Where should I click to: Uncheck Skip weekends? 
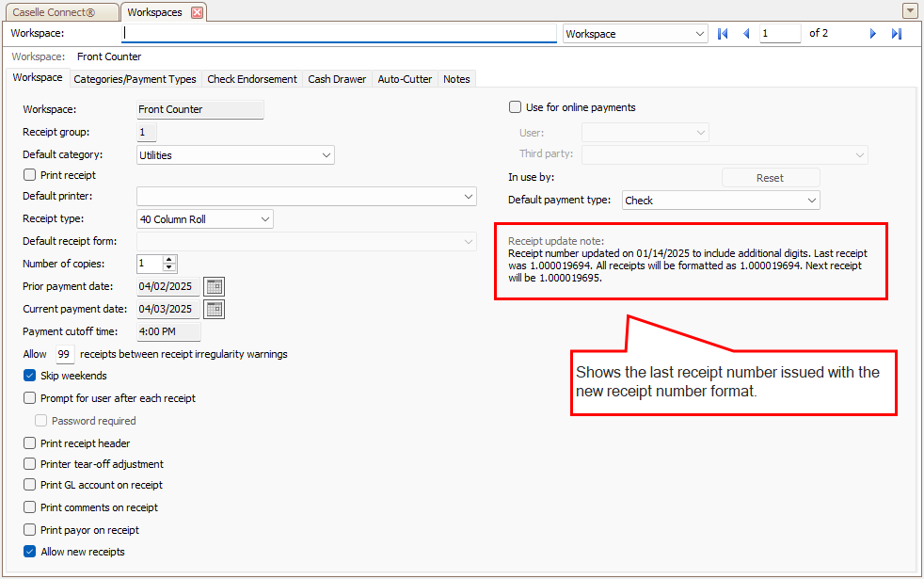(x=29, y=375)
